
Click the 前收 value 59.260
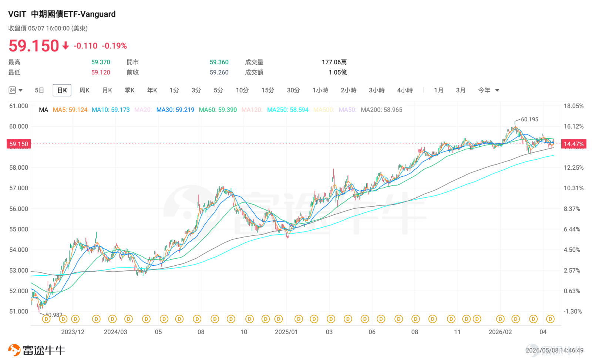coord(219,72)
